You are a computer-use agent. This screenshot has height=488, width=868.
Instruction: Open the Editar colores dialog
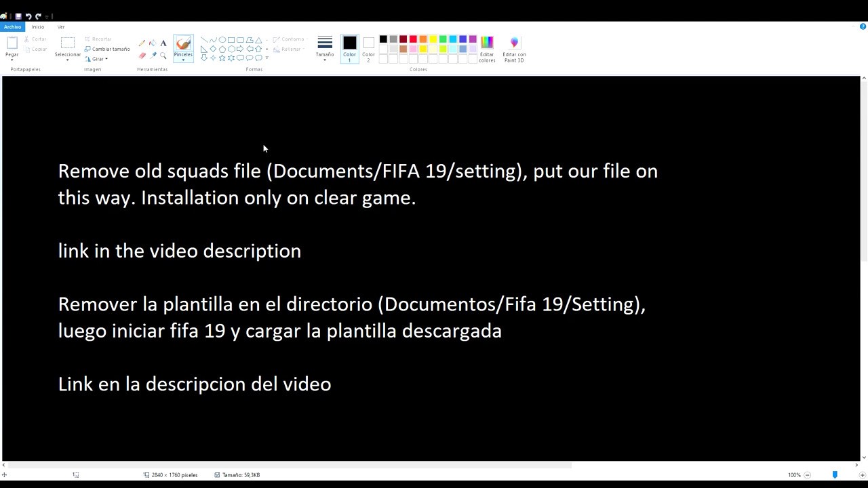487,49
